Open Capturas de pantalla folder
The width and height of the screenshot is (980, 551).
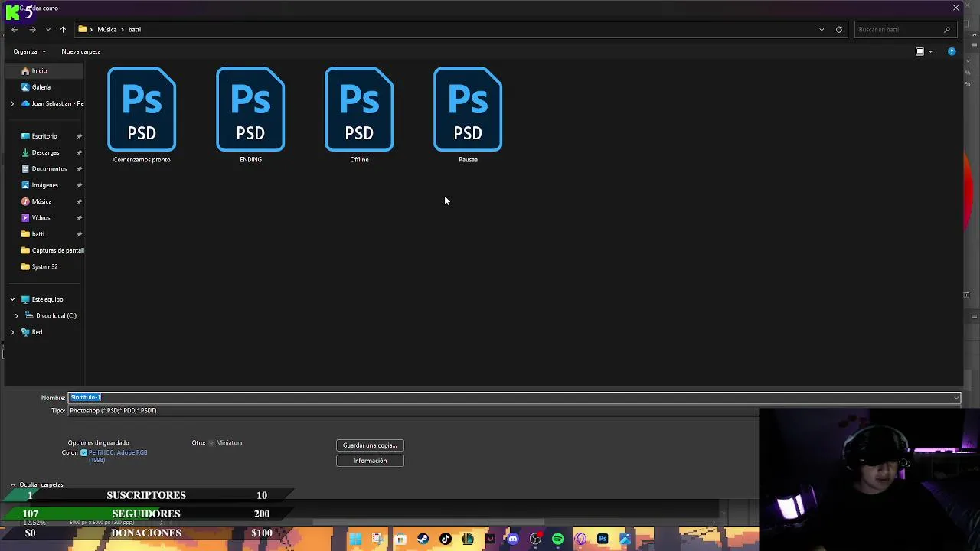click(57, 250)
